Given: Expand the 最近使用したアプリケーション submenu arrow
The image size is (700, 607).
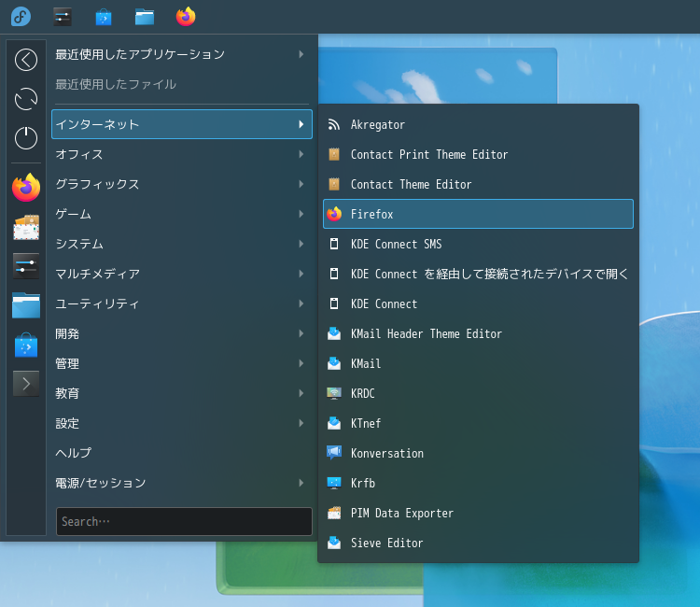Looking at the screenshot, I should click(x=301, y=54).
